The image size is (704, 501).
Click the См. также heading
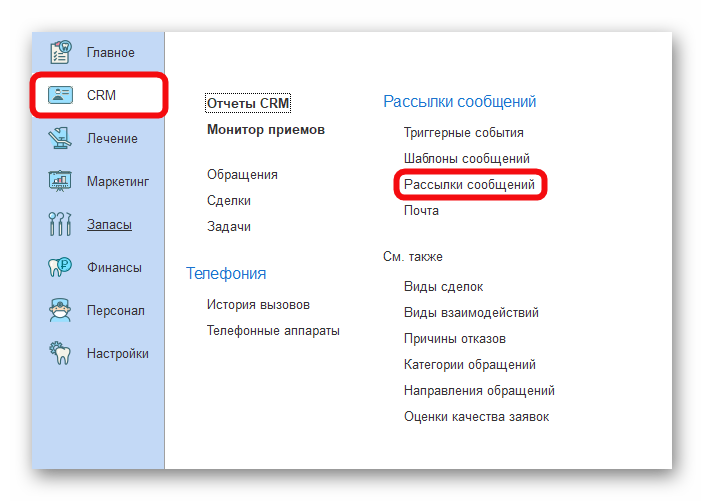tap(413, 257)
